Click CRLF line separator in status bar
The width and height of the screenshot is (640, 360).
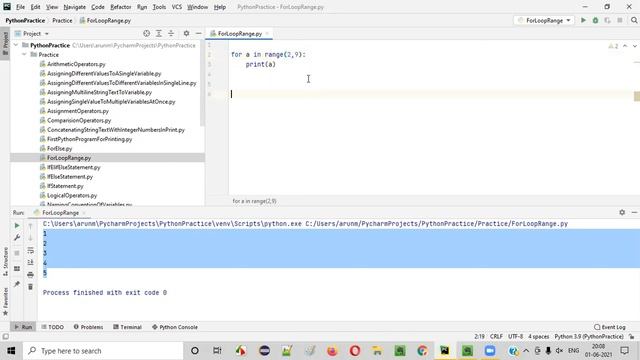496,337
